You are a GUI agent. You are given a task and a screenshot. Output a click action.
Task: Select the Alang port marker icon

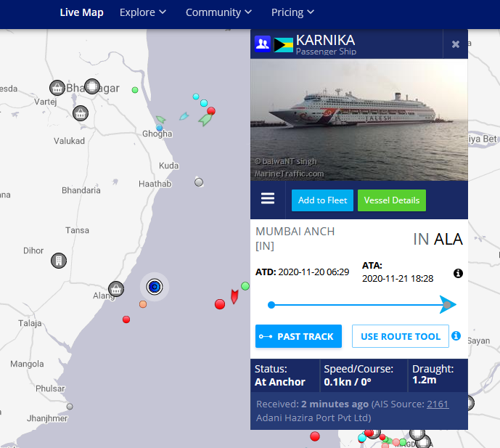click(x=116, y=289)
